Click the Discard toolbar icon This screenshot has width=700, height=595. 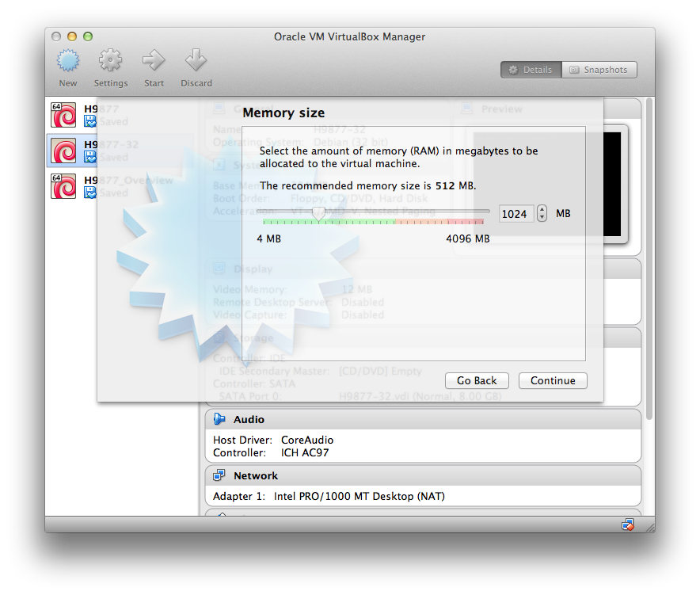tap(196, 60)
